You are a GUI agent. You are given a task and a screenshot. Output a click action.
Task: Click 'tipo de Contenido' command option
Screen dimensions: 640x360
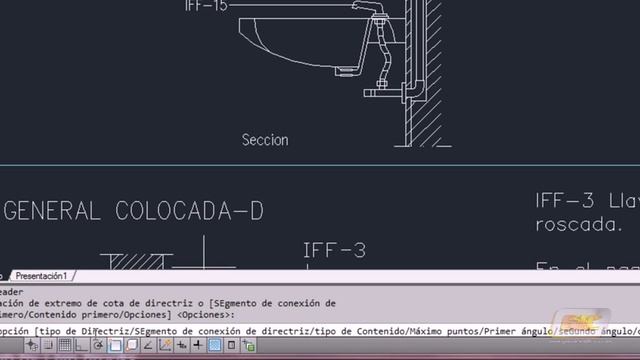coord(360,331)
